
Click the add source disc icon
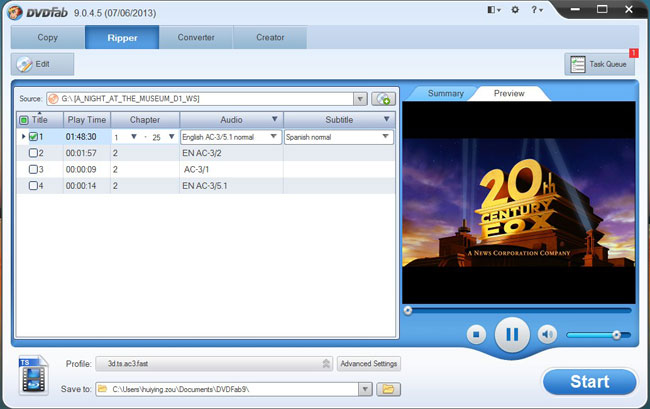coord(383,99)
